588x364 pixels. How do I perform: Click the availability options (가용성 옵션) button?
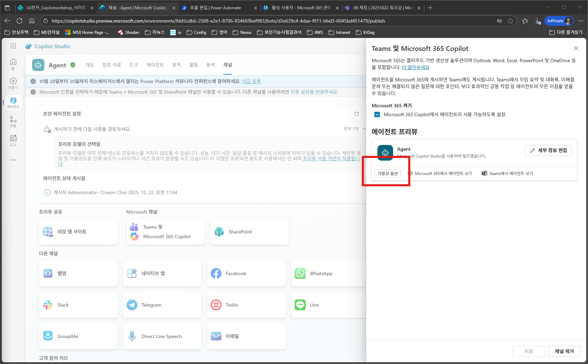[388, 173]
